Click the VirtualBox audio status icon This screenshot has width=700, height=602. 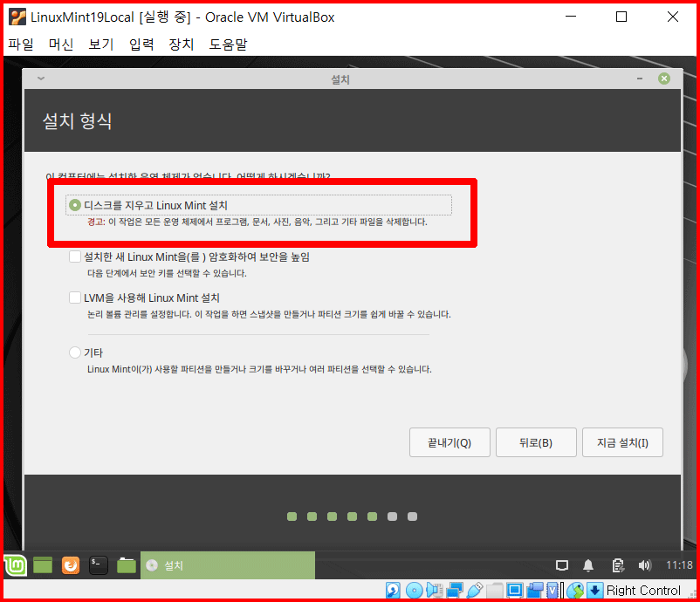pyautogui.click(x=434, y=591)
